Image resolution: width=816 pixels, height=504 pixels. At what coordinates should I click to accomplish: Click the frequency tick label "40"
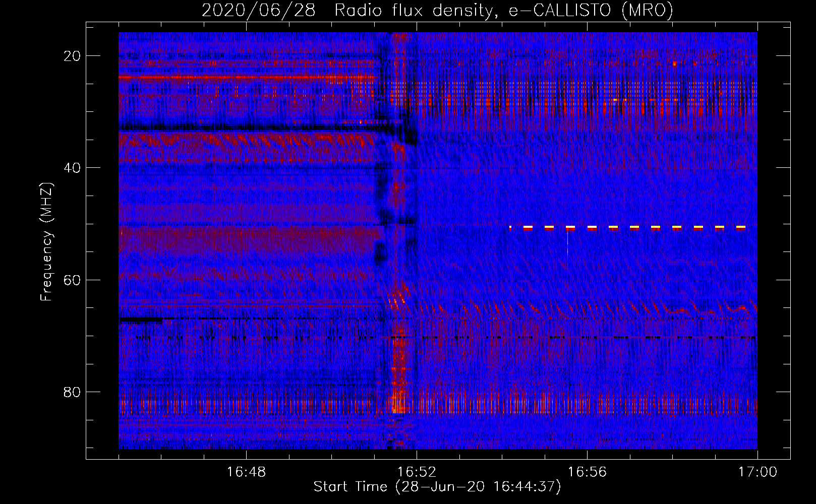[x=73, y=168]
